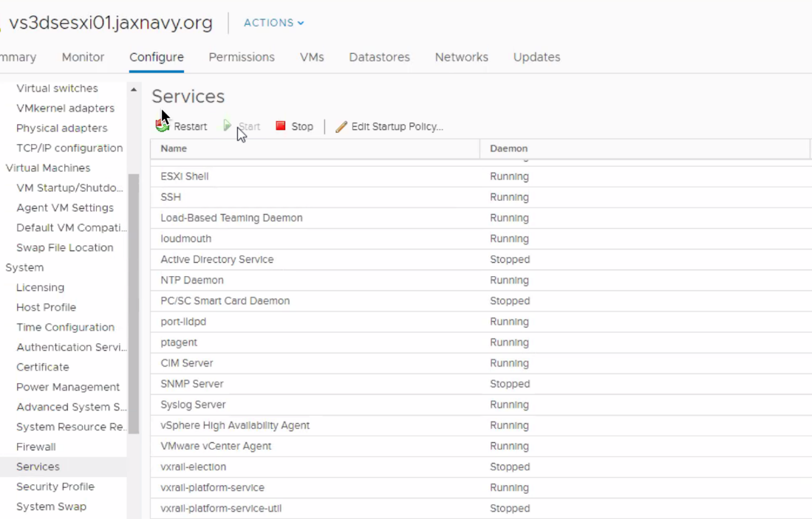Image resolution: width=812 pixels, height=519 pixels.
Task: Open the Datastores tab
Action: point(379,57)
